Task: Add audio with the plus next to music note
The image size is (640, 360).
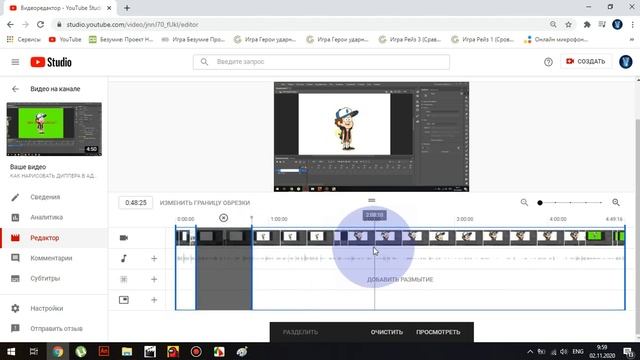Action: pos(154,258)
